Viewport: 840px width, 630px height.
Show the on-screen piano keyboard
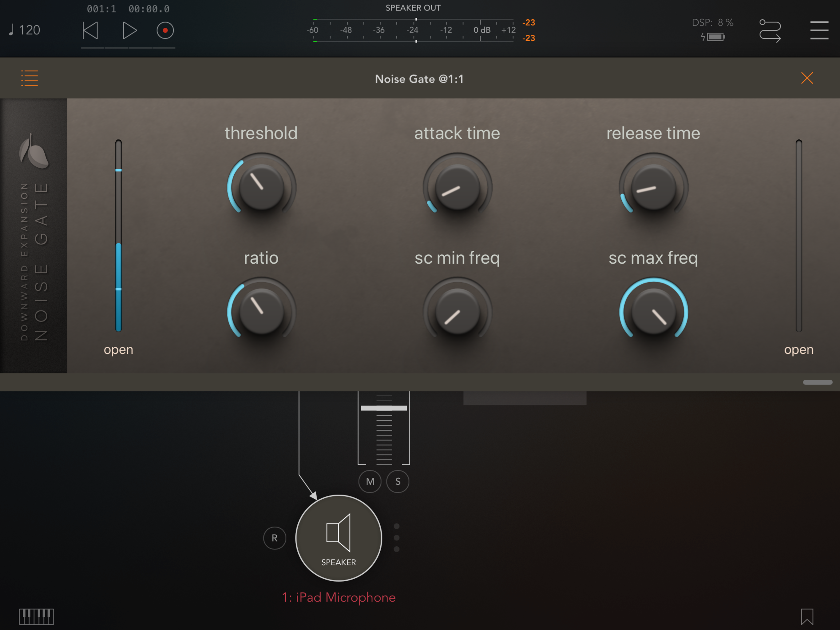point(37,616)
